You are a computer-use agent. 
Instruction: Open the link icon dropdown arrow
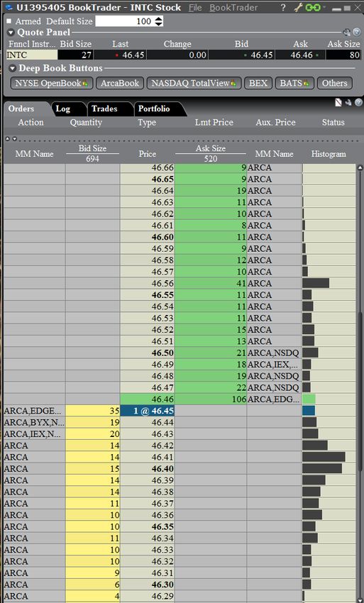point(324,7)
